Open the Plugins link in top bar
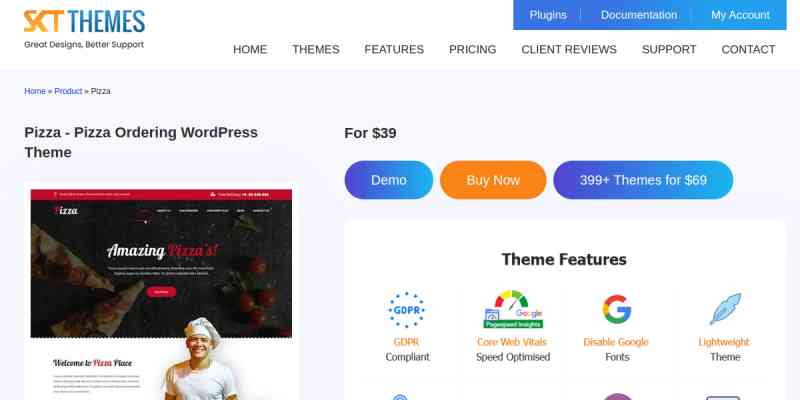This screenshot has width=800, height=400. coord(548,15)
